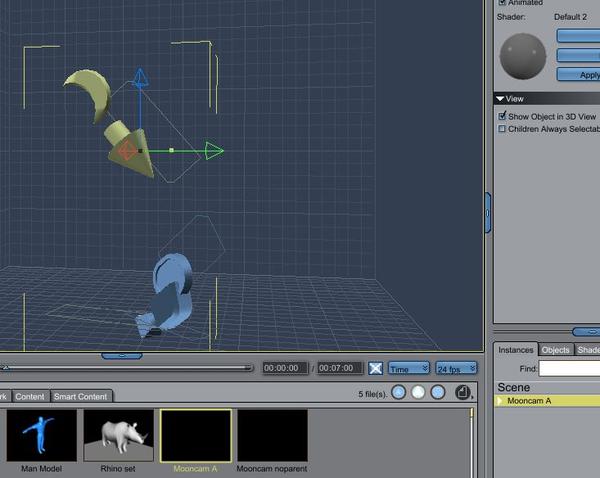Select the Rhino set thumbnail

coord(119,435)
